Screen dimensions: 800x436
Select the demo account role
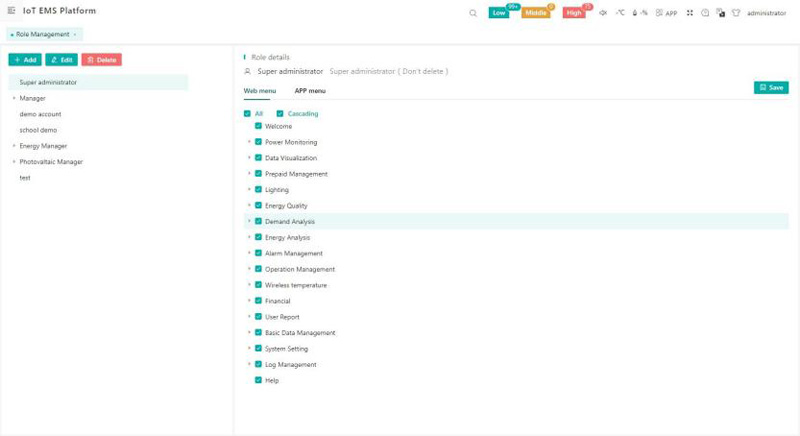(x=40, y=114)
